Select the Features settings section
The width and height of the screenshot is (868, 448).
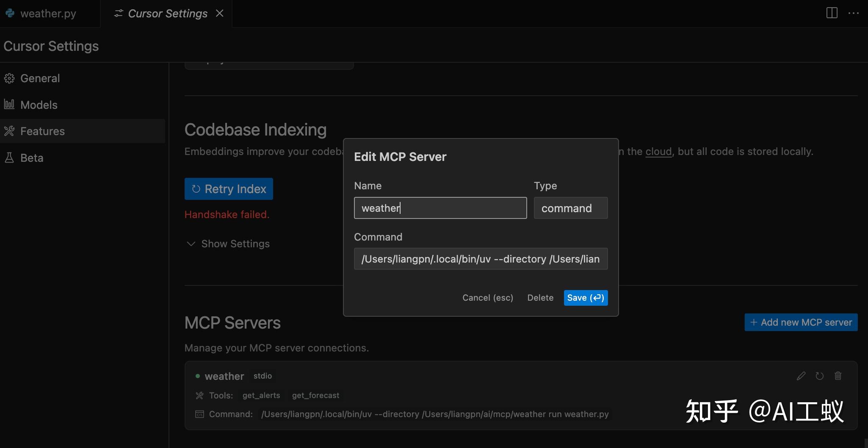(42, 131)
